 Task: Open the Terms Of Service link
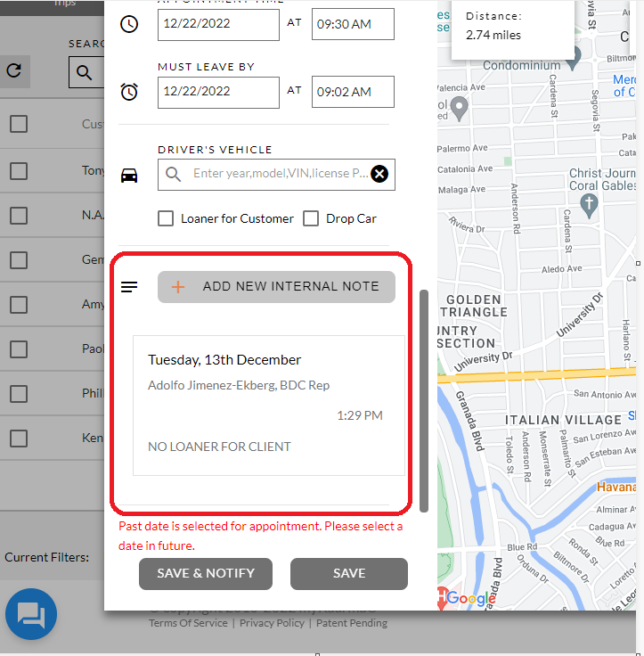pyautogui.click(x=188, y=623)
